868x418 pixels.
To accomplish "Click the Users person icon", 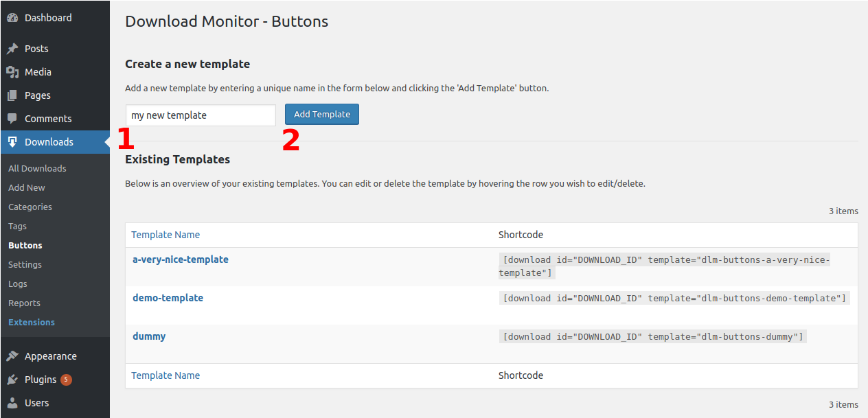I will (12, 403).
